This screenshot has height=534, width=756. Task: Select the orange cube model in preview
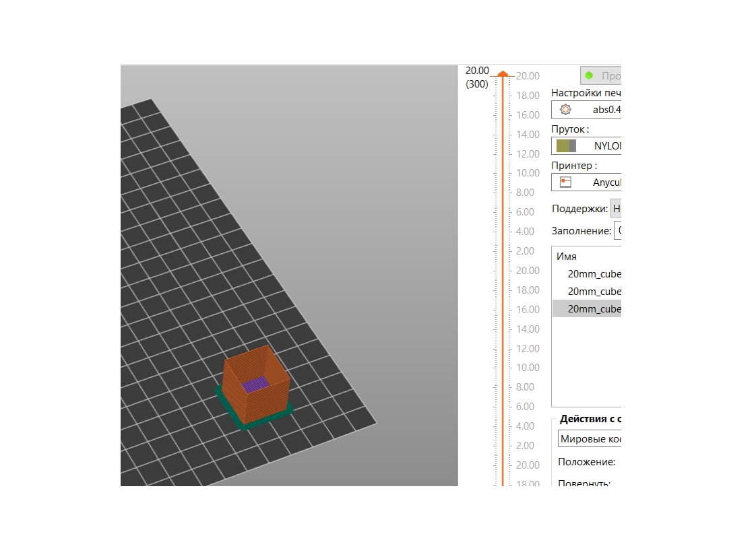coord(256,386)
